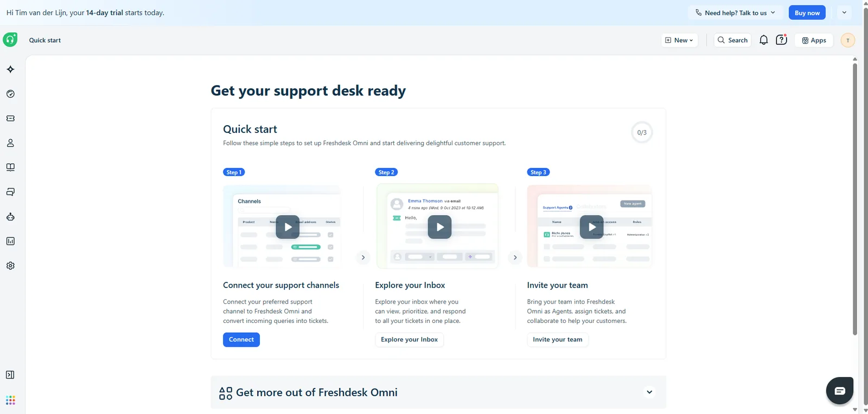The width and height of the screenshot is (868, 414).
Task: Open the Contacts person icon in sidebar
Action: point(10,143)
